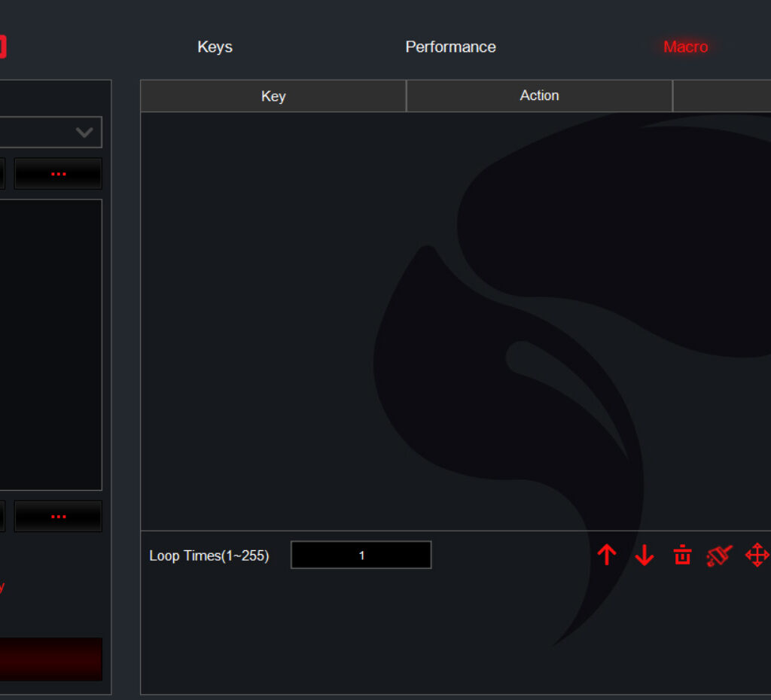Click the red logo icon at top left
The height and width of the screenshot is (700, 771).
3,47
